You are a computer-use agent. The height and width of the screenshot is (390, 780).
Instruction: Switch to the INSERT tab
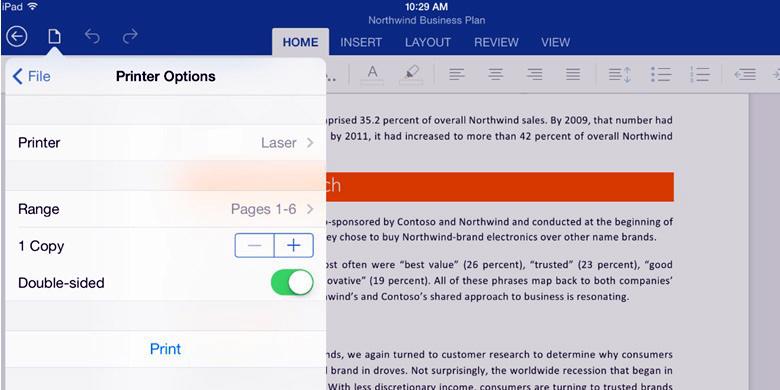[361, 42]
